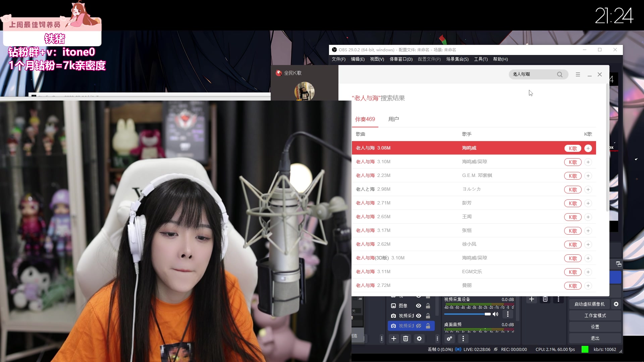The height and width of the screenshot is (362, 644).
Task: Click the search magnifier in 全民K歌
Action: [x=559, y=74]
